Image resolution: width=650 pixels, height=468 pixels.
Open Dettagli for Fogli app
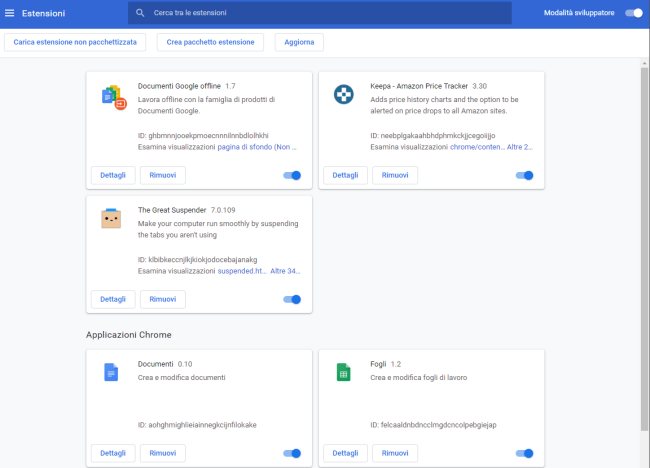pos(345,453)
